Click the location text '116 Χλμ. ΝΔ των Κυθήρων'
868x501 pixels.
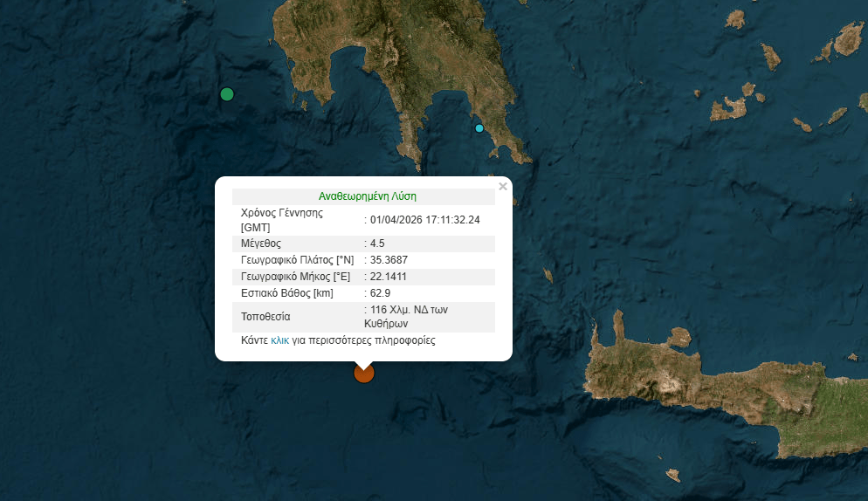point(410,317)
